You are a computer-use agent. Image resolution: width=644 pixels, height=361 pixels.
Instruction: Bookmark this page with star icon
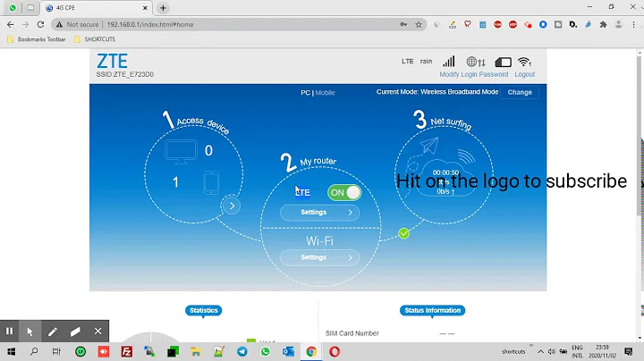[419, 25]
